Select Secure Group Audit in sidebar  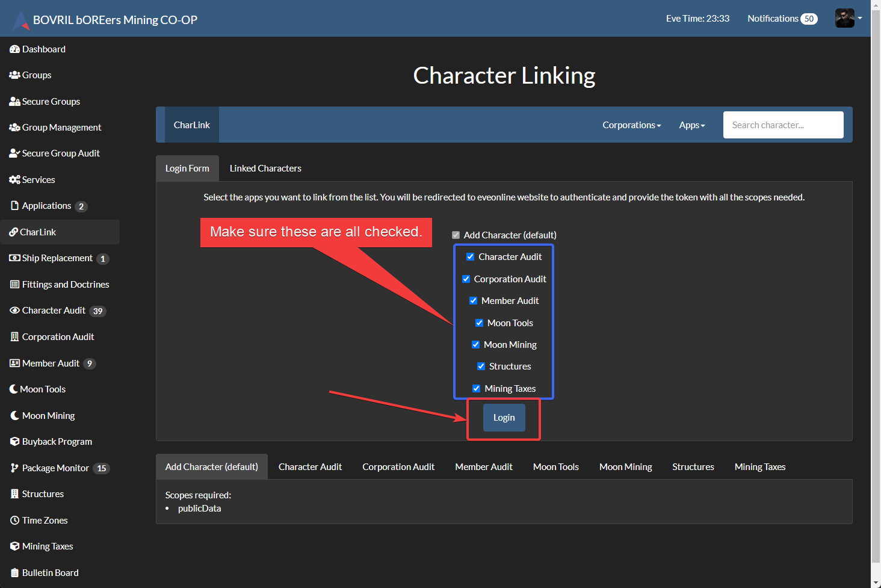tap(60, 153)
